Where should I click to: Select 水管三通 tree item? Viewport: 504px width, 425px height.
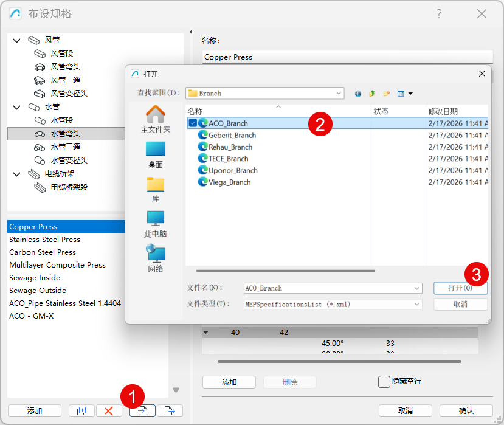[65, 147]
